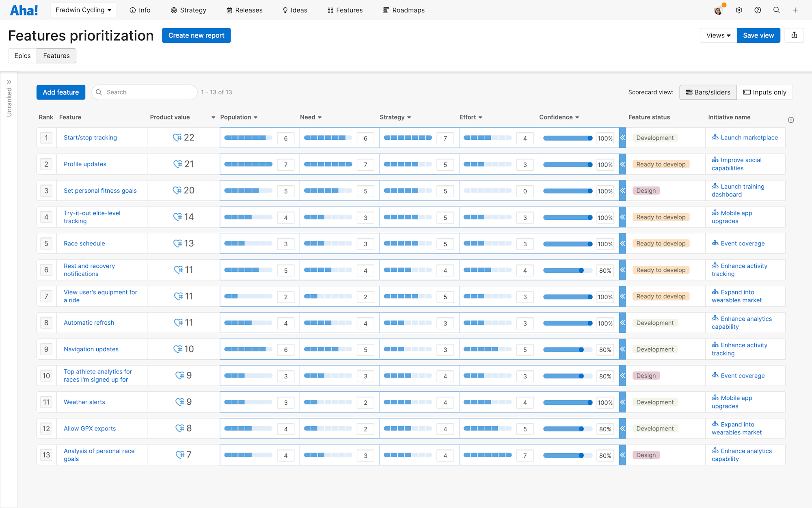Viewport: 812px width, 508px height.
Task: Switch scorecard view to Inputs only
Action: (x=764, y=92)
